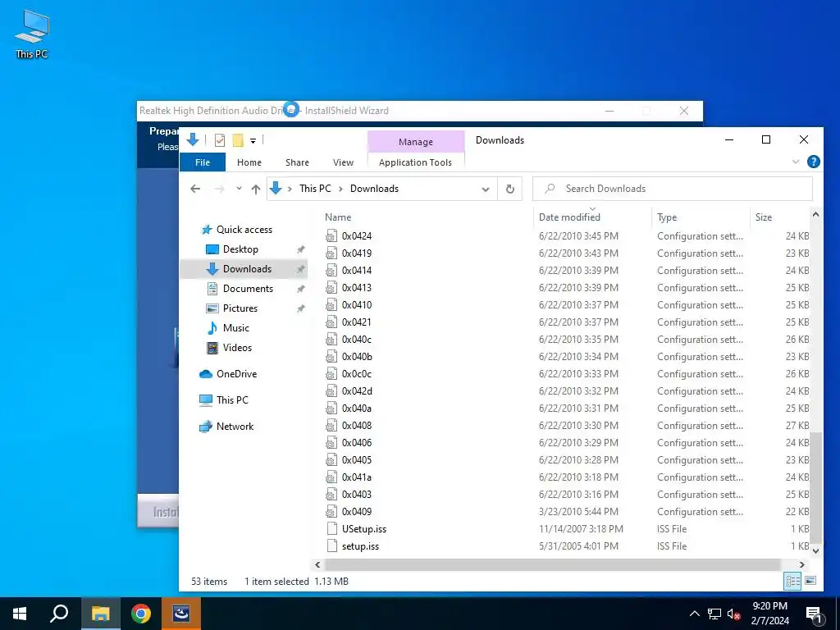Select file name 0x0409
840x630 pixels.
(x=357, y=512)
